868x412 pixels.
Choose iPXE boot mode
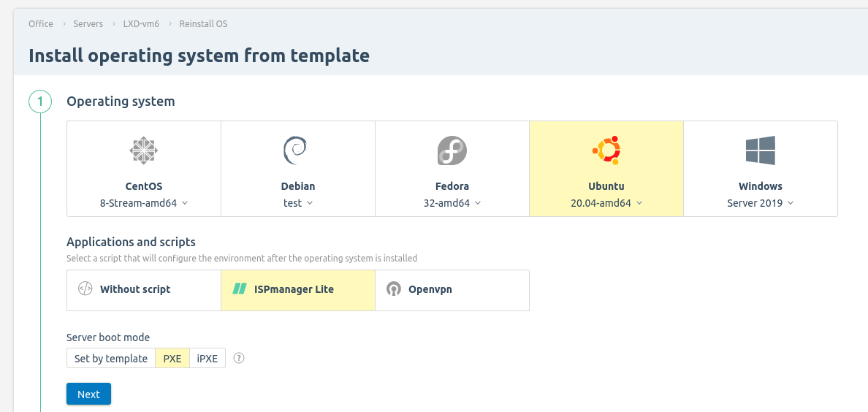click(208, 358)
